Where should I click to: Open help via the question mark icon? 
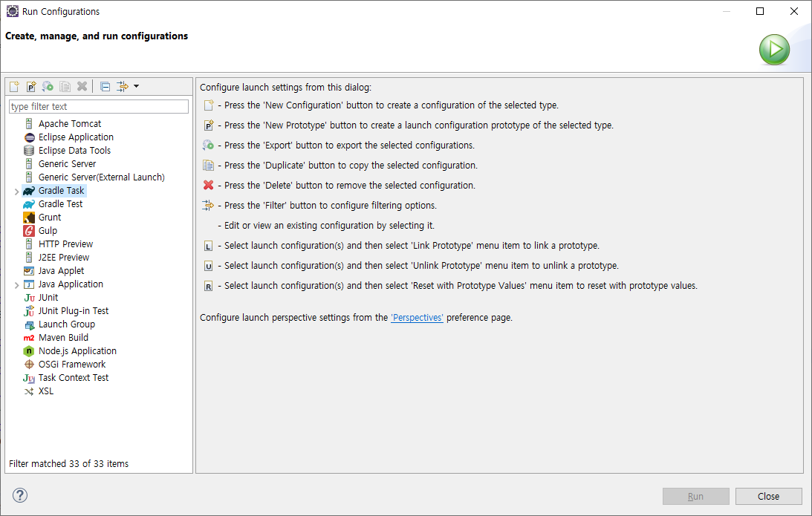click(19, 495)
